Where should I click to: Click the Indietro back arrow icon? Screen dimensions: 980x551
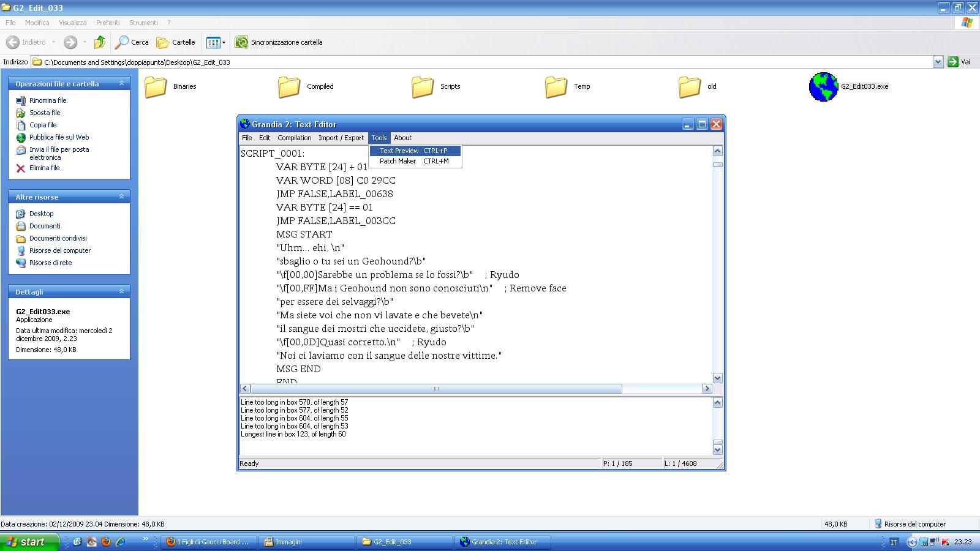[x=12, y=42]
